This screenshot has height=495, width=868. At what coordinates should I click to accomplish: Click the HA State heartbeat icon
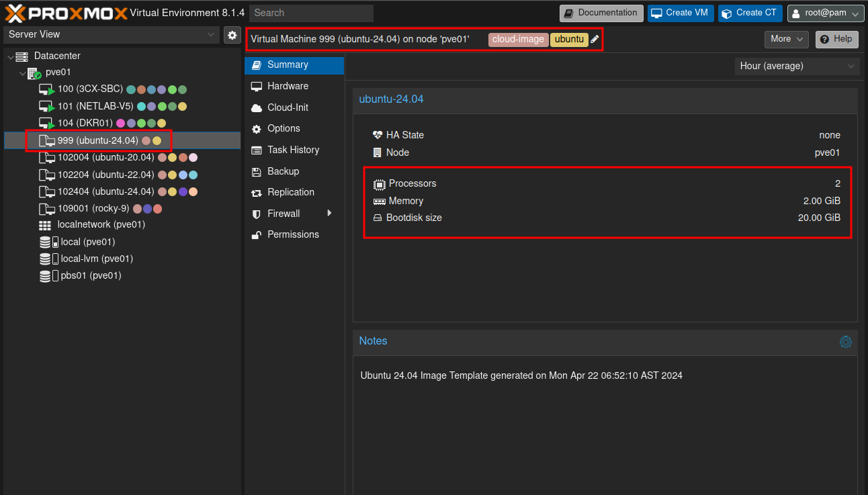pos(378,135)
